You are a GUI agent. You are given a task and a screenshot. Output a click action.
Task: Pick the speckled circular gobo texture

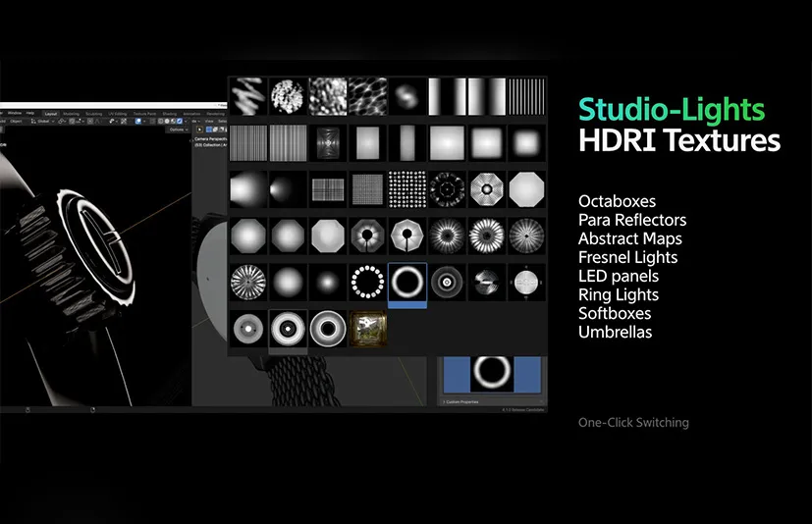click(288, 96)
